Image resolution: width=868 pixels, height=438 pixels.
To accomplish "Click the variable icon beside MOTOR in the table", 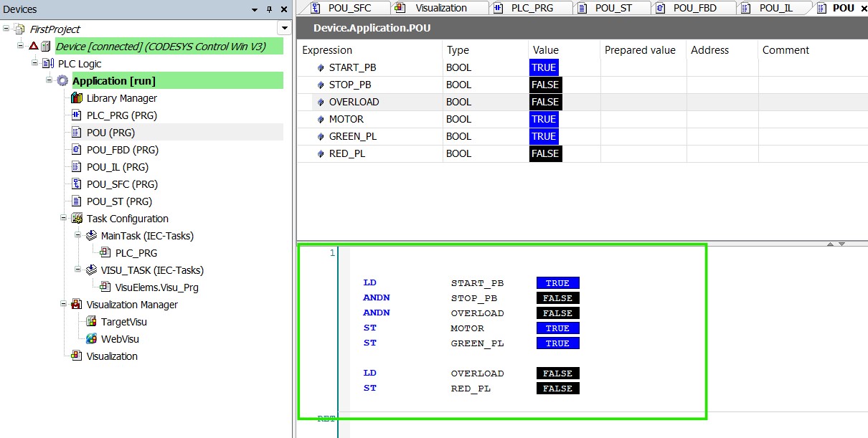I will tap(321, 120).
